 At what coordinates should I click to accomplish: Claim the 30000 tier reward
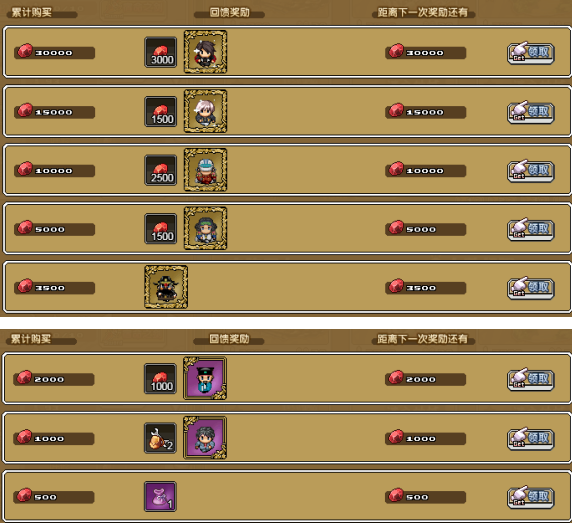531,53
